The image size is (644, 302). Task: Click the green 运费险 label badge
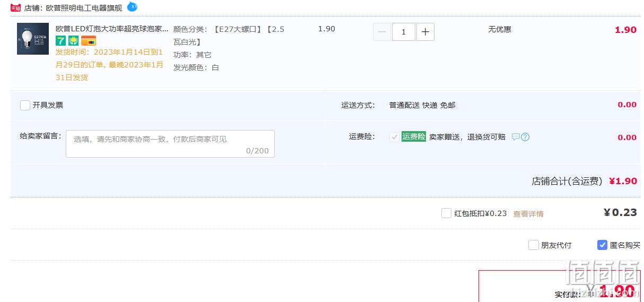[x=414, y=136]
